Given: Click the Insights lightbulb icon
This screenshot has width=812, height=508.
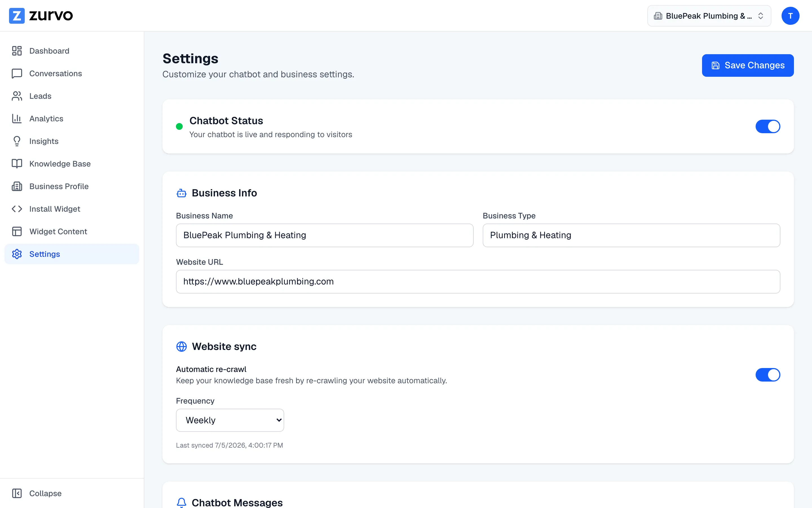Looking at the screenshot, I should [17, 141].
